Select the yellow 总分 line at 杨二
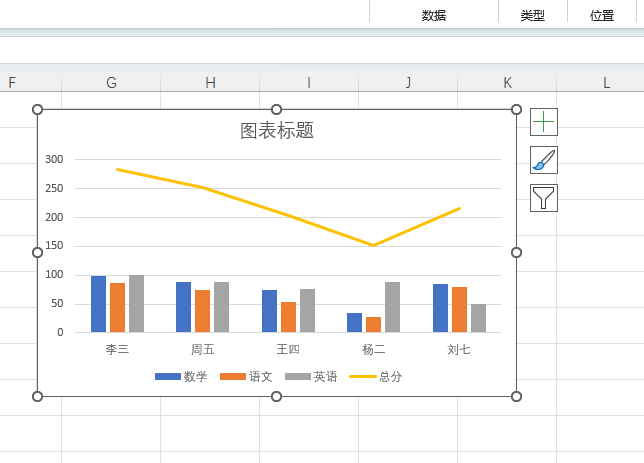 [x=373, y=245]
